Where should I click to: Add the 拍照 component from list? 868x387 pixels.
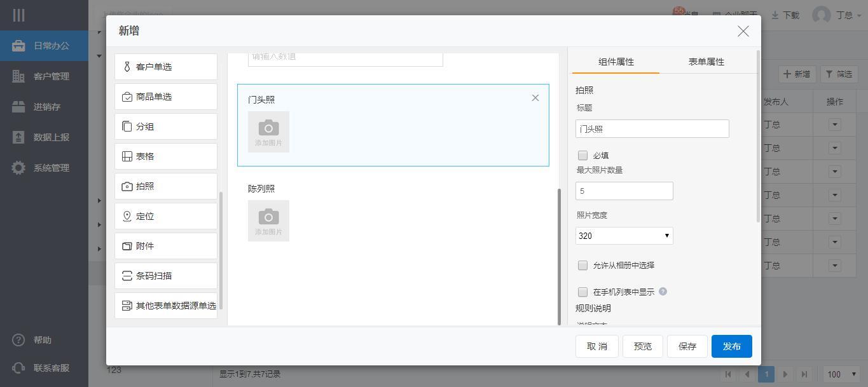(x=166, y=186)
